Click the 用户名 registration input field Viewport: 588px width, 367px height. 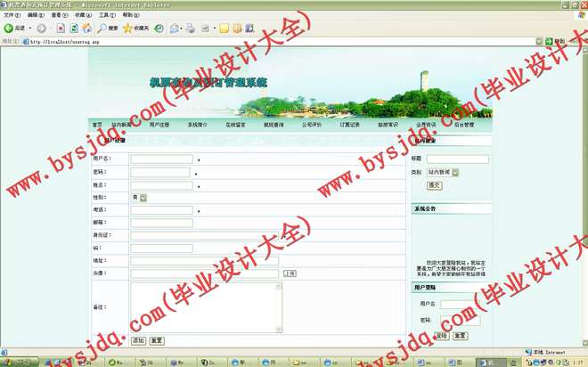tap(161, 159)
